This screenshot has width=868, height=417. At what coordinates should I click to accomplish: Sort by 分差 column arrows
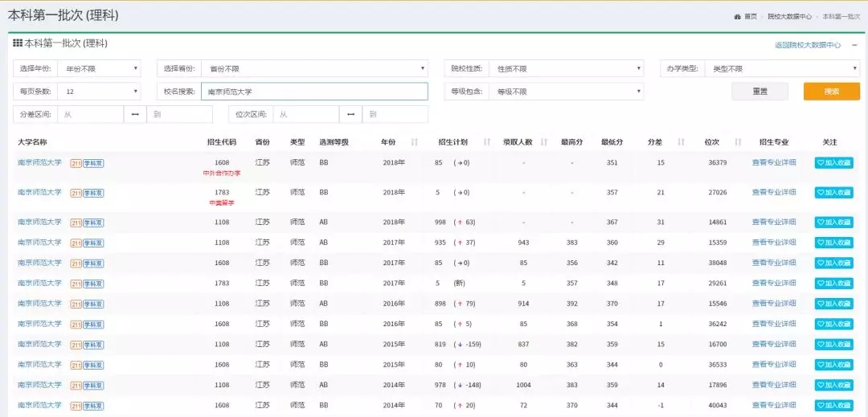coord(682,143)
